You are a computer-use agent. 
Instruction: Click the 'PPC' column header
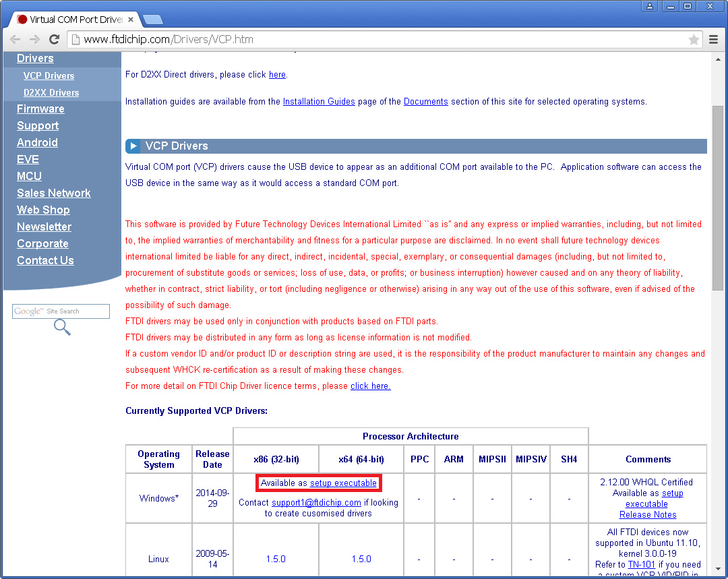pos(420,459)
